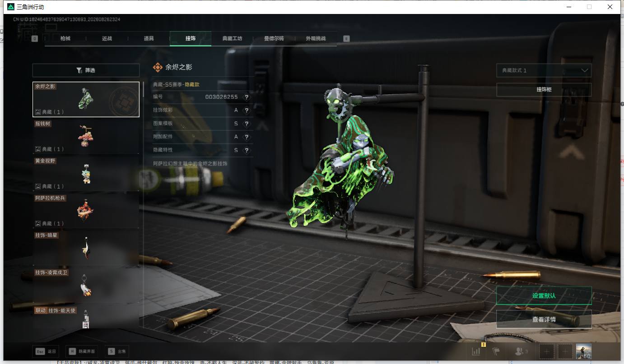The height and width of the screenshot is (364, 624).
Task: Click the E next-tab key icon
Action: pyautogui.click(x=346, y=39)
